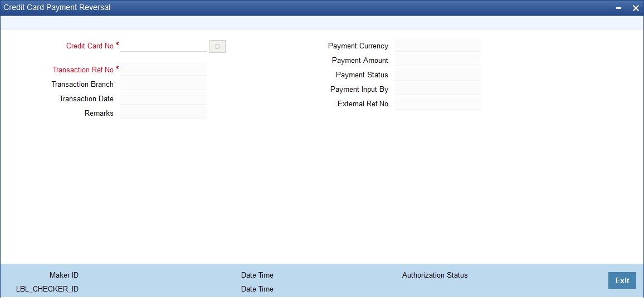Viewport: 644px width, 301px height.
Task: Focus the Transaction Ref No field
Action: pyautogui.click(x=163, y=70)
